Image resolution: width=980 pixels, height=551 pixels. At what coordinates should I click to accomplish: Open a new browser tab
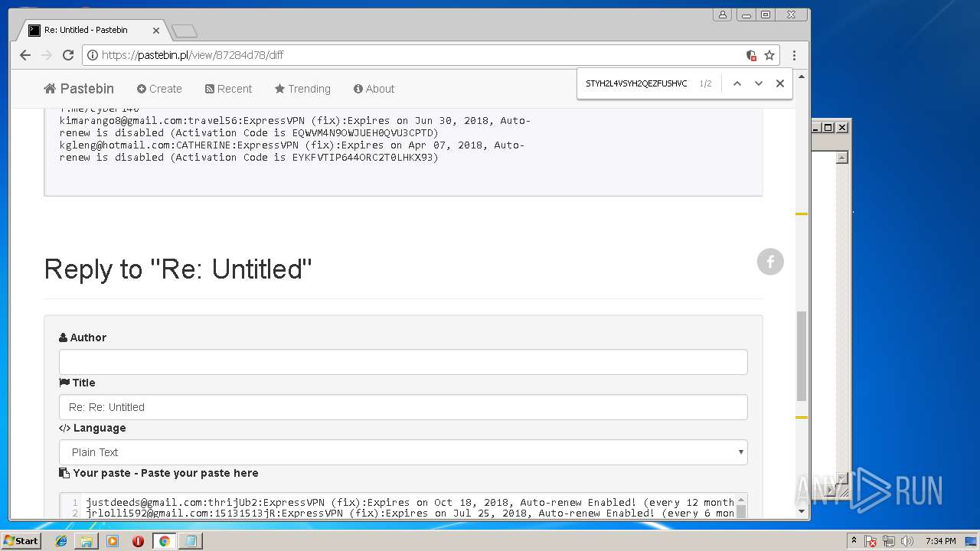(185, 31)
